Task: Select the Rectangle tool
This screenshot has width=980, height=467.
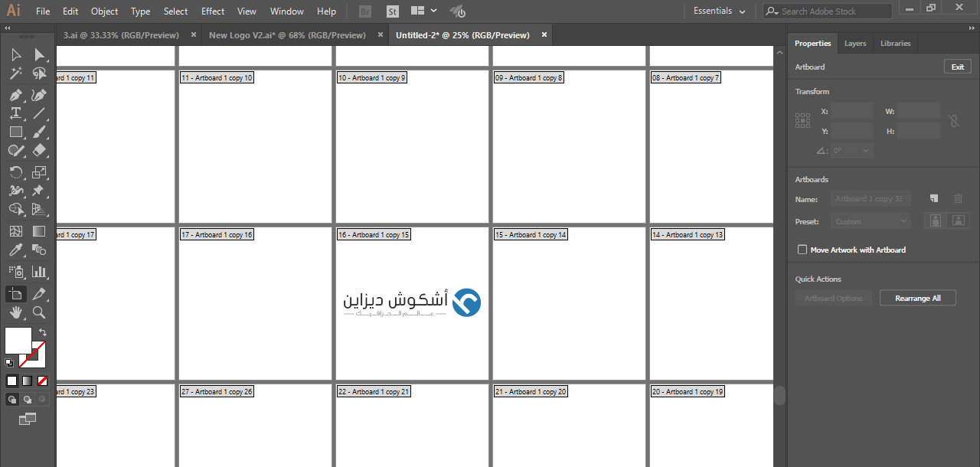Action: point(15,132)
